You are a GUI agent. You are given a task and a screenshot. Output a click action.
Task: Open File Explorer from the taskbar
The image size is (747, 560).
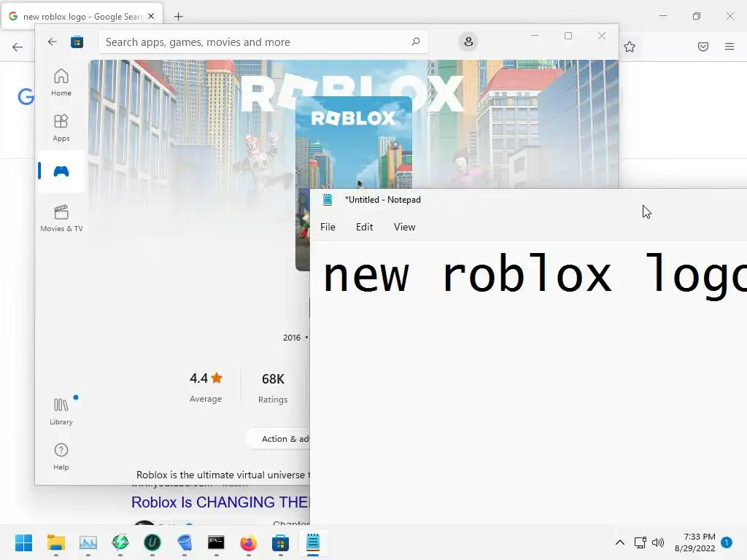point(55,542)
